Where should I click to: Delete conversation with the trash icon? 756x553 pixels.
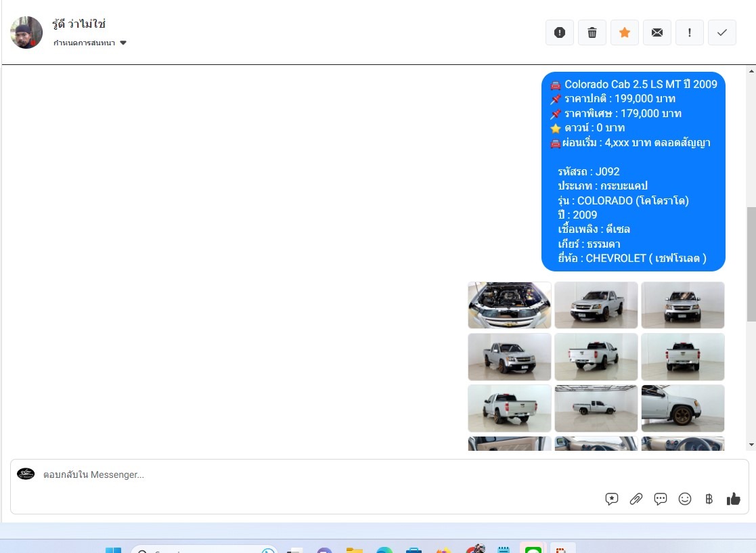pyautogui.click(x=592, y=32)
